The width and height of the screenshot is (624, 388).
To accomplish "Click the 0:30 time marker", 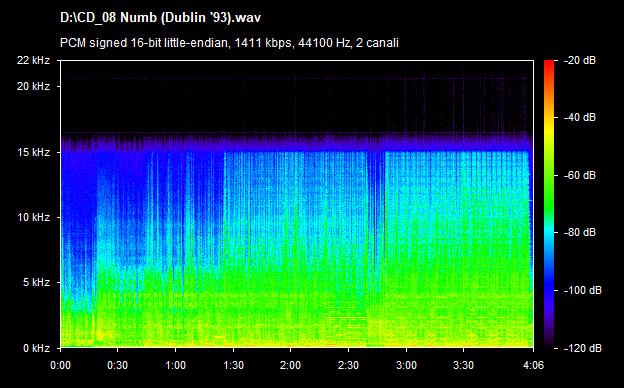I will pos(118,365).
